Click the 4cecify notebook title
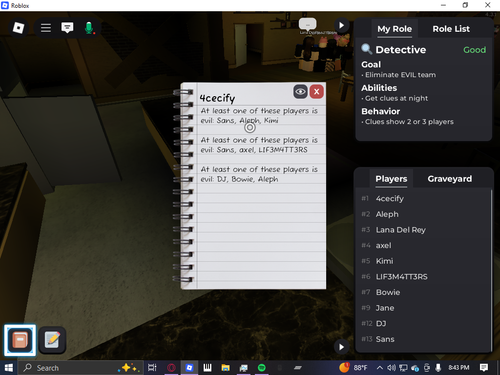The image size is (500, 375). 217,98
